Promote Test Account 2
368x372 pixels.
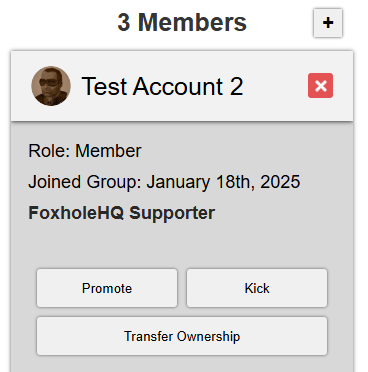pyautogui.click(x=107, y=288)
